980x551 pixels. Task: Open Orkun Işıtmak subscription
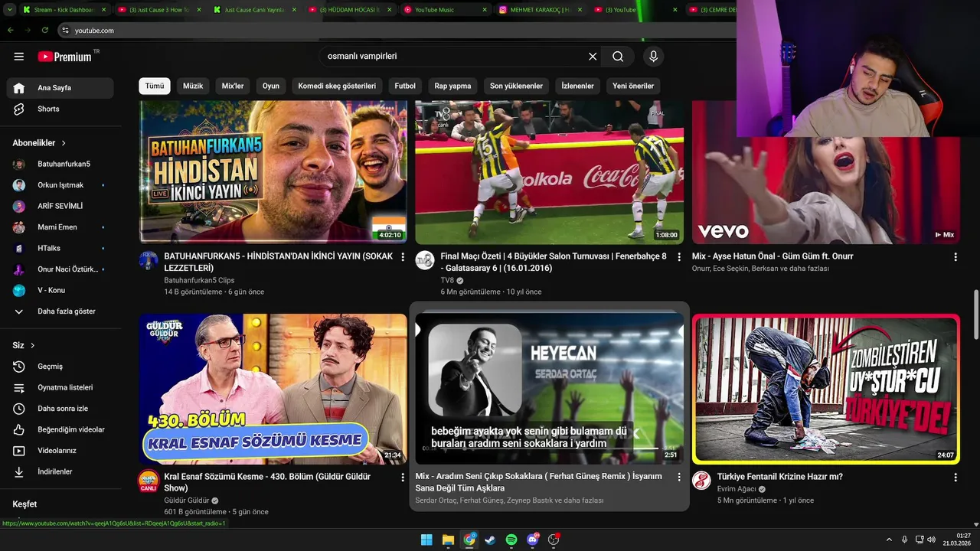[x=60, y=185]
